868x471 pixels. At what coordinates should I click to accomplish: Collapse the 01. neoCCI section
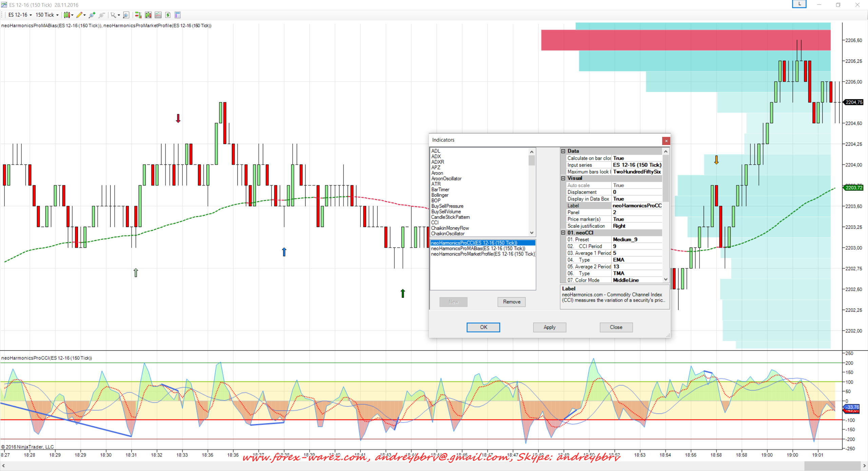[x=563, y=233]
